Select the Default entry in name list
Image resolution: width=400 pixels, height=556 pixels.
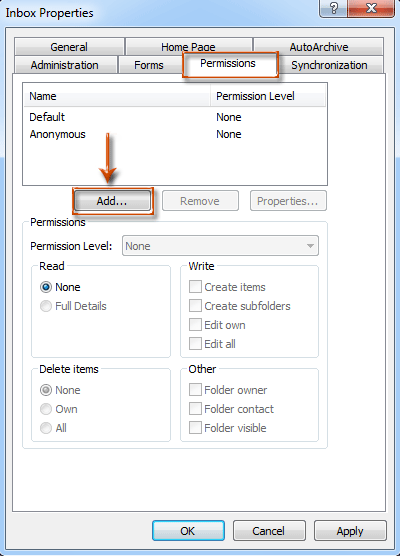(x=174, y=117)
